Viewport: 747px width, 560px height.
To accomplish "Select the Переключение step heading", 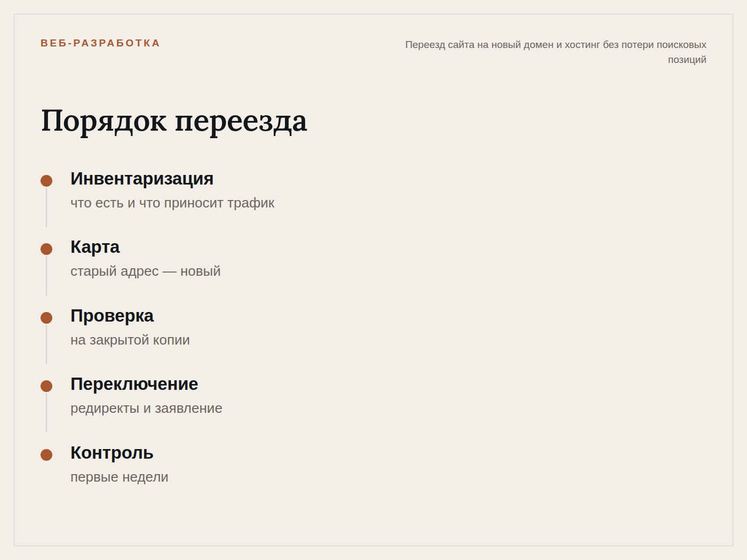I will tap(134, 384).
